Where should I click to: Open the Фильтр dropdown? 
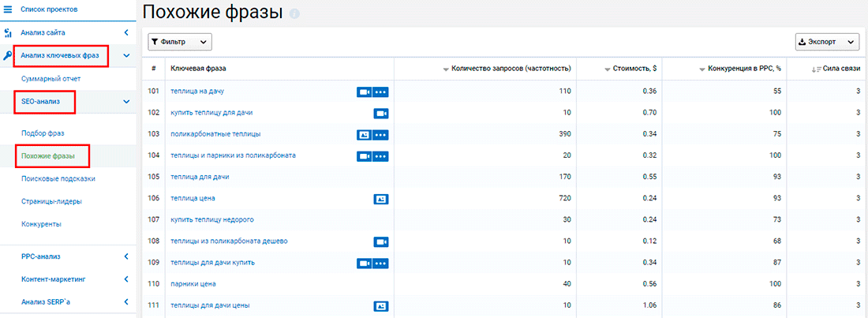180,42
